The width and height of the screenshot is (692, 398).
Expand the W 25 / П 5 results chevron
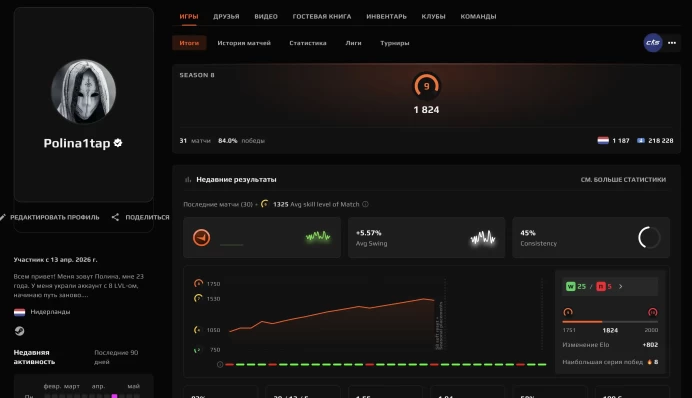coord(621,286)
